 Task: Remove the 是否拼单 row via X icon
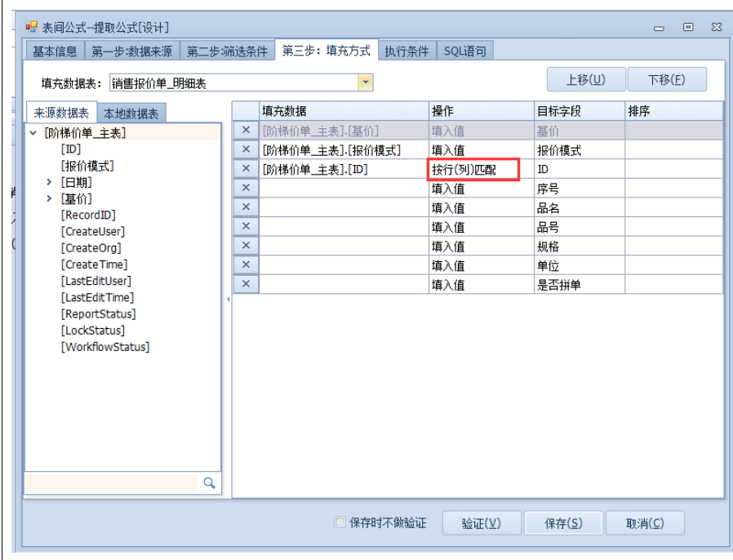pyautogui.click(x=246, y=284)
